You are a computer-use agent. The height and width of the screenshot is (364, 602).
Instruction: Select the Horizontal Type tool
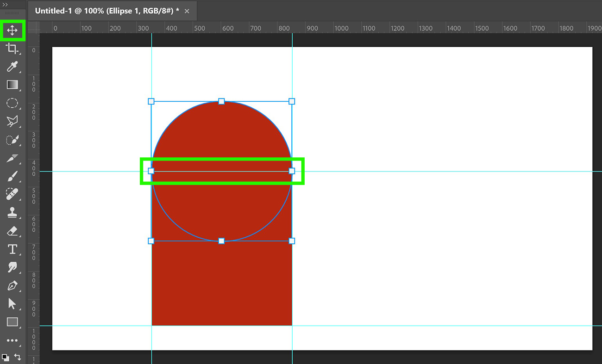[x=13, y=249]
